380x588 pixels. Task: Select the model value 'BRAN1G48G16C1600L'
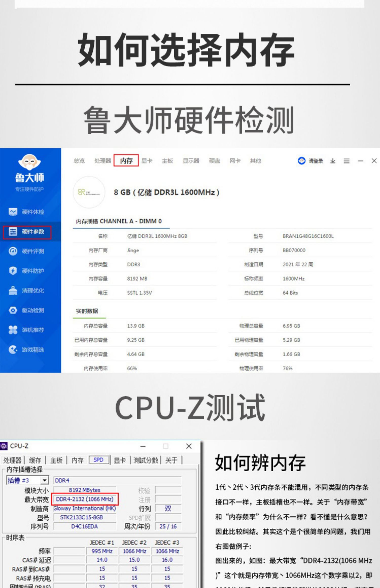point(308,236)
